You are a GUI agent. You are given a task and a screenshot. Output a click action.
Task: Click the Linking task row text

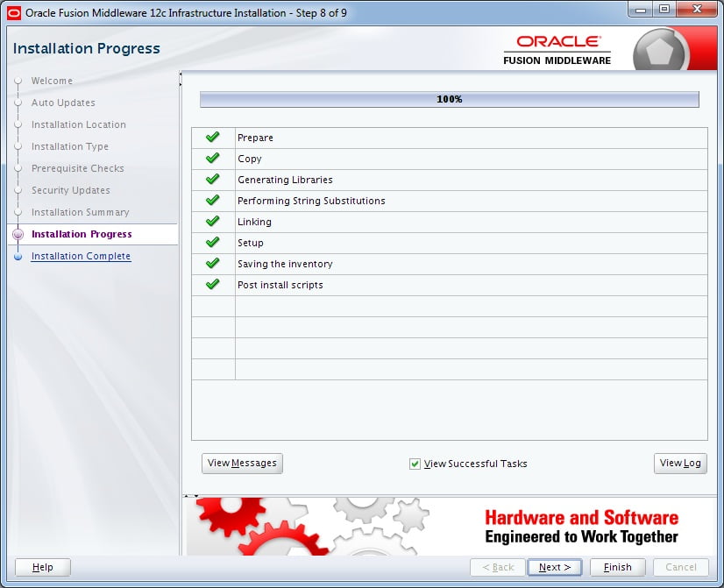[254, 222]
